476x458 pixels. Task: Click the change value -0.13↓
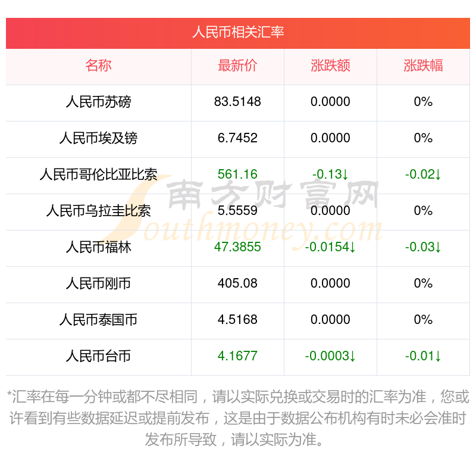(330, 174)
